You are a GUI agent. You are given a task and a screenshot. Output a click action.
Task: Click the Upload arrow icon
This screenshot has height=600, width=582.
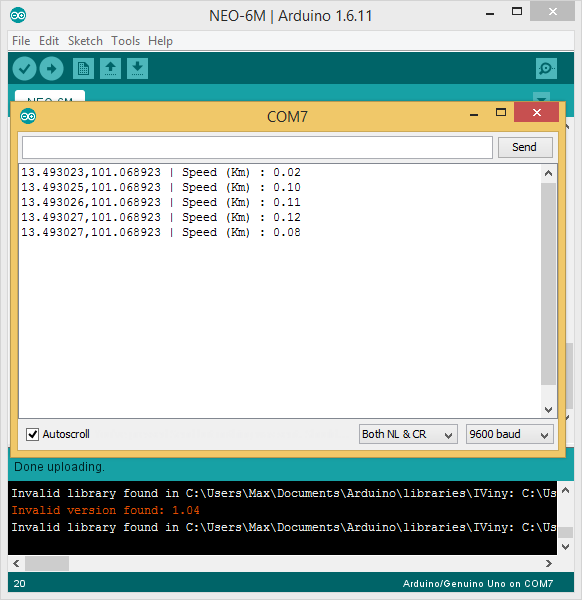coord(52,69)
